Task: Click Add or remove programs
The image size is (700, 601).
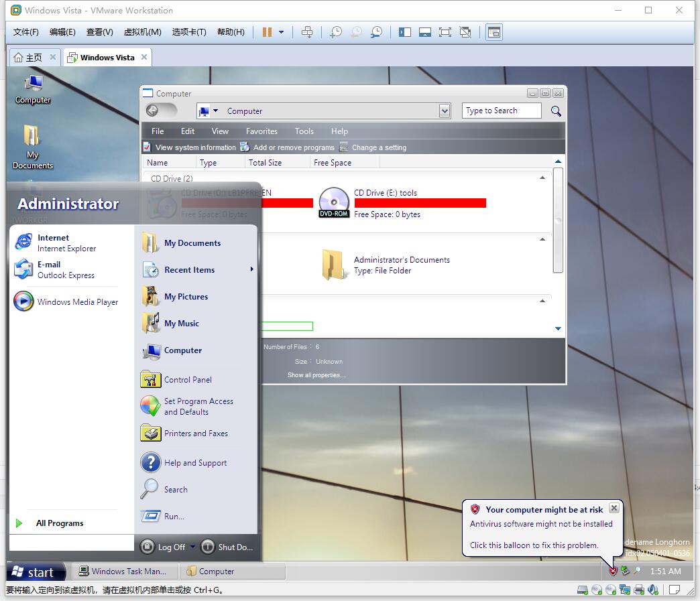Action: pos(288,147)
